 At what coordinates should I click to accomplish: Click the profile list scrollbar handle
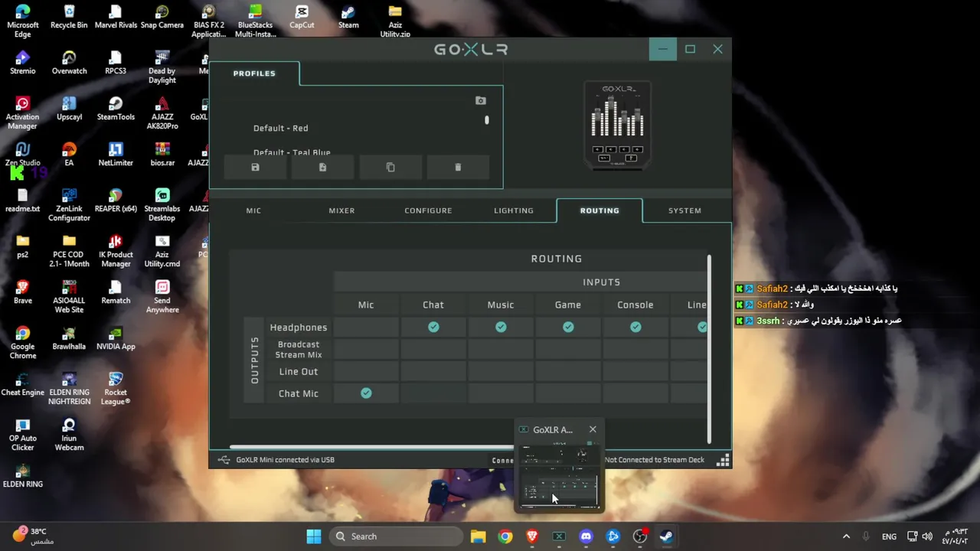[x=486, y=120]
